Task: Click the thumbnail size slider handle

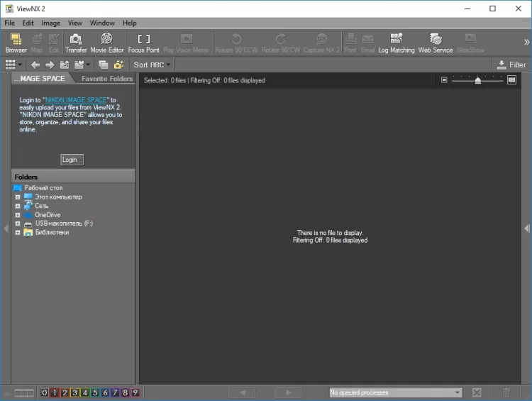Action: [477, 80]
